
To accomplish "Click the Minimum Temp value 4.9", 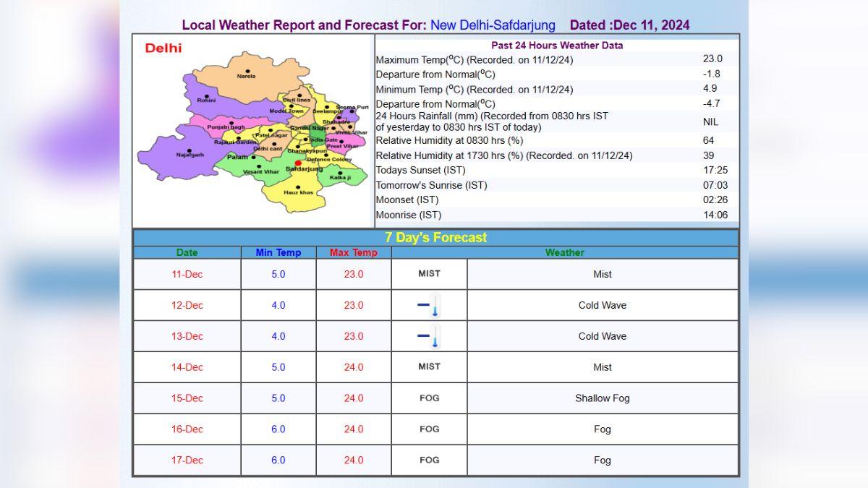I will 710,89.
